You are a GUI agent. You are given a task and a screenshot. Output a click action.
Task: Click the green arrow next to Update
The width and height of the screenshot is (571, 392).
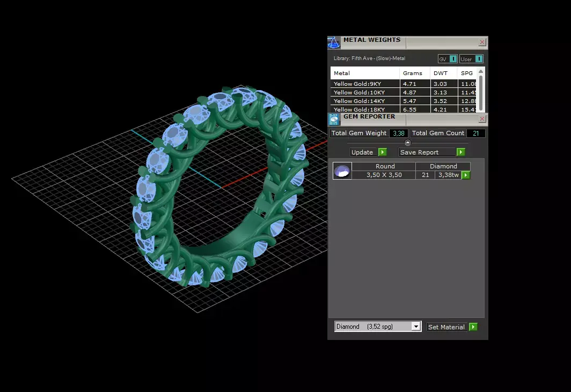tap(382, 152)
